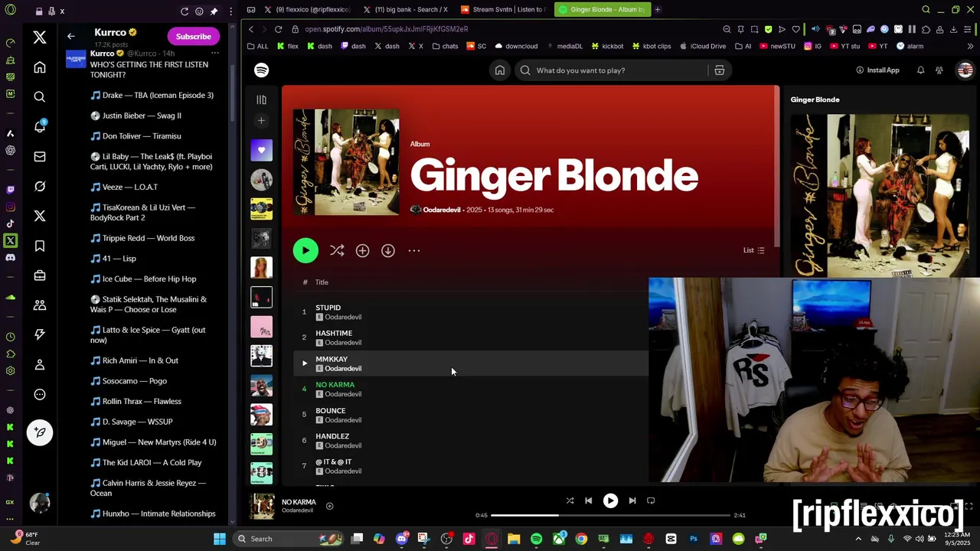Open Spotify notifications bell
The width and height of the screenshot is (980, 551).
coord(920,70)
